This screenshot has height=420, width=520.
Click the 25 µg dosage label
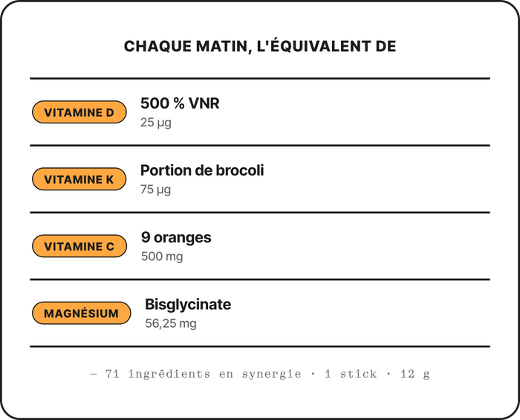click(156, 123)
